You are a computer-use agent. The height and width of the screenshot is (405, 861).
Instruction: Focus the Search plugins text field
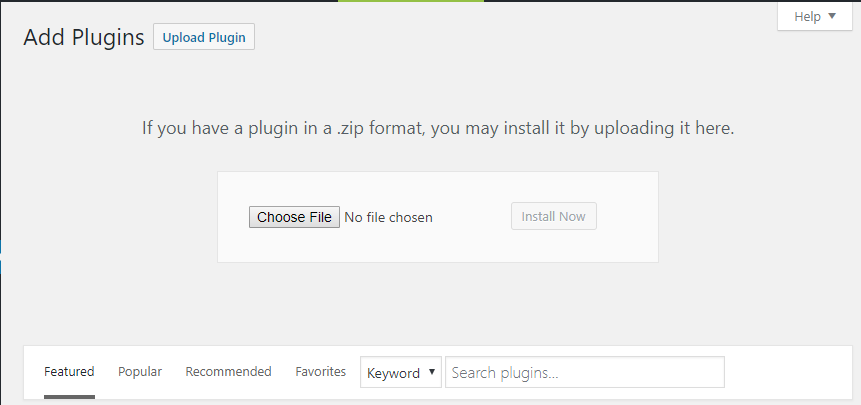tap(585, 373)
